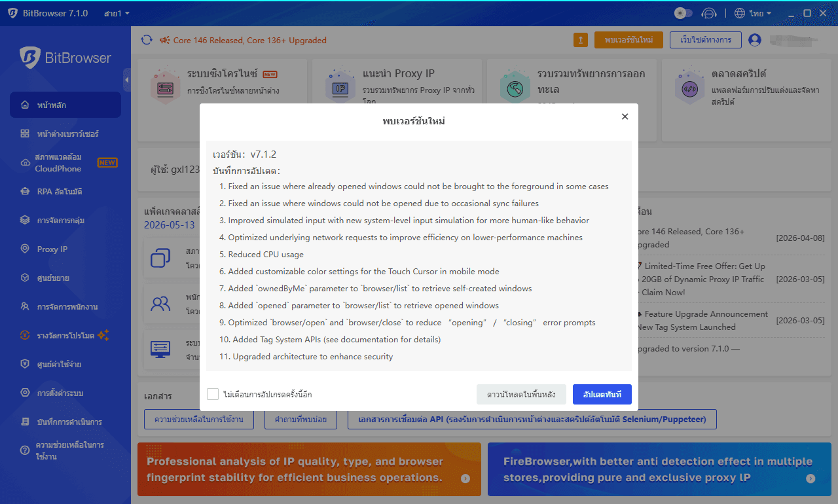This screenshot has width=838, height=504.
Task: Click the user account avatar icon
Action: 755,40
